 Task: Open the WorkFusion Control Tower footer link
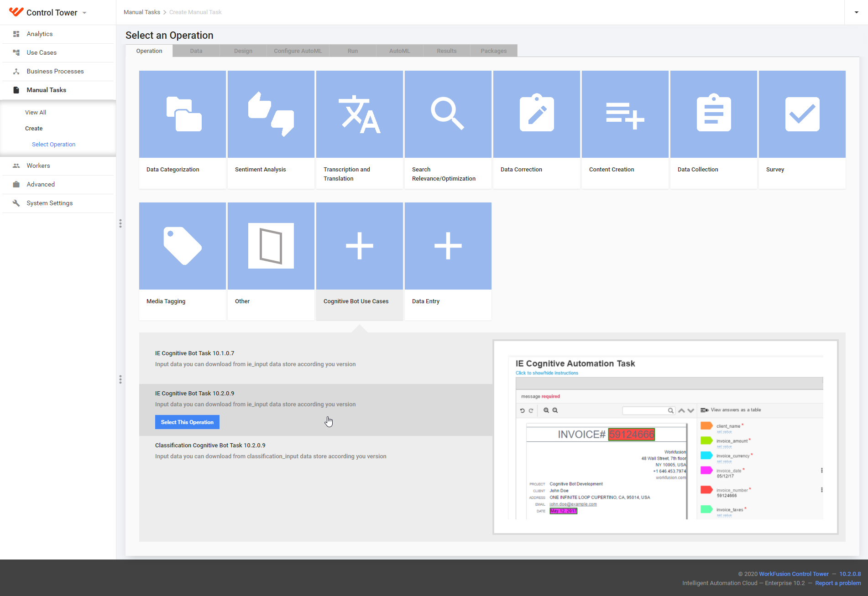(794, 574)
